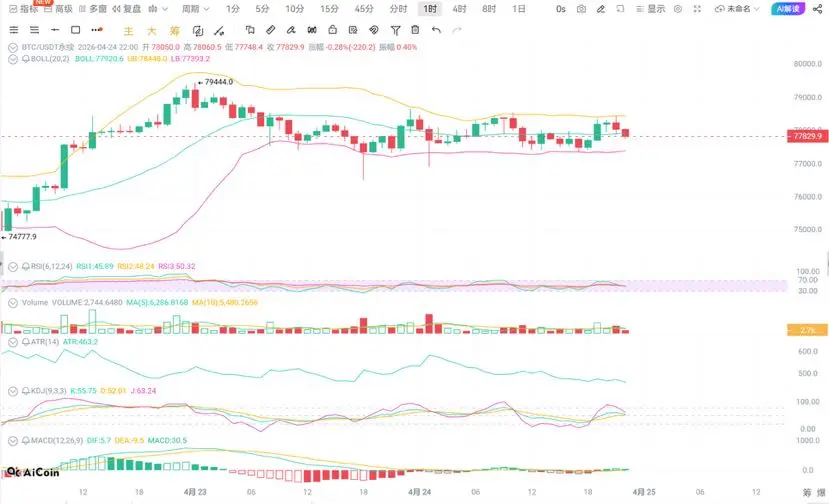Click the 0s countdown indicator
Screen dimensions: 829x504
click(561, 9)
